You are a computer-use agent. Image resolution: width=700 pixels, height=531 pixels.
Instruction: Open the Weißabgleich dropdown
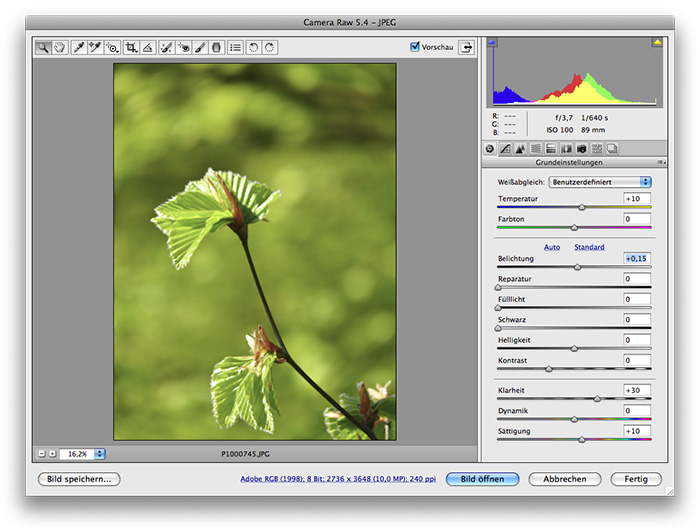pos(600,182)
